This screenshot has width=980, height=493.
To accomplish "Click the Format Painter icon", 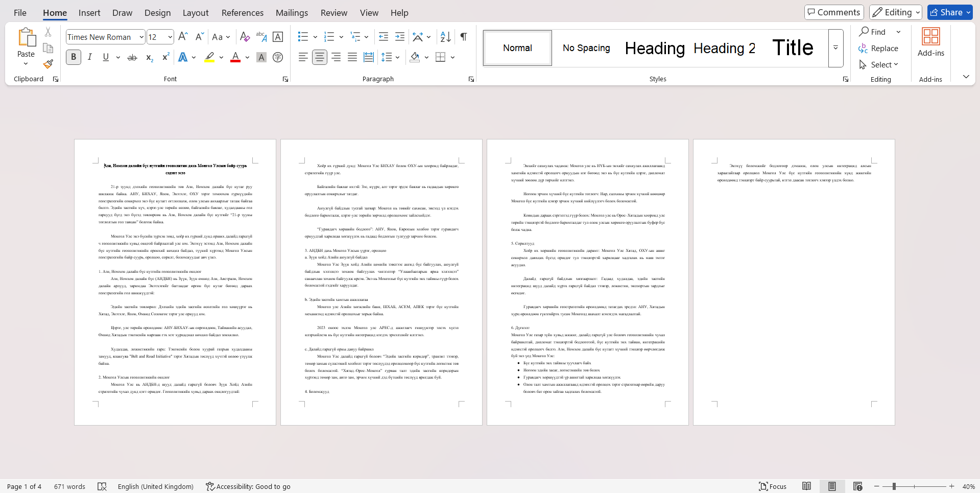I will click(x=48, y=64).
